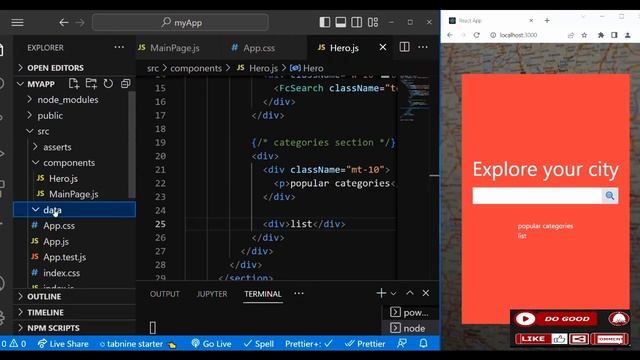Click the src breadcrumb

point(153,68)
